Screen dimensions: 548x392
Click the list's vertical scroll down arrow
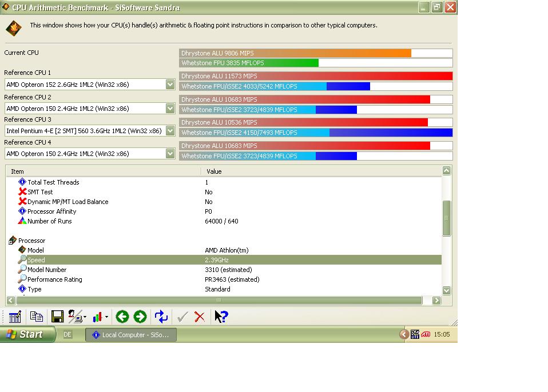click(x=446, y=290)
